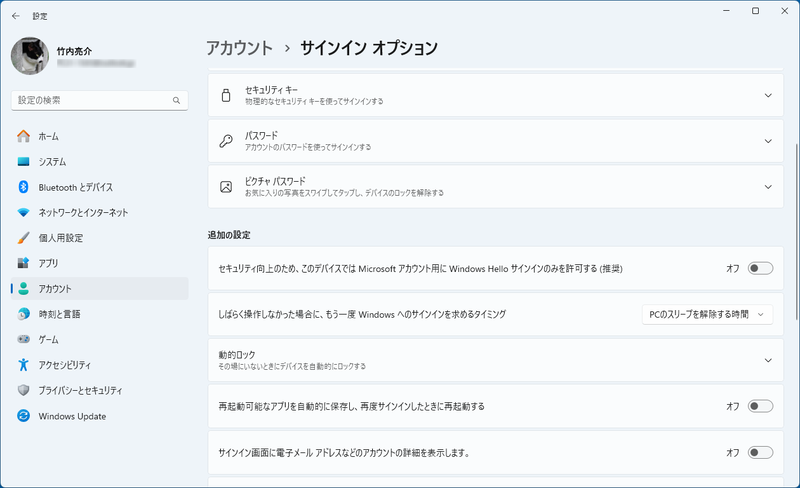Click the アクセシビリティ figure icon
The width and height of the screenshot is (800, 488).
point(23,364)
